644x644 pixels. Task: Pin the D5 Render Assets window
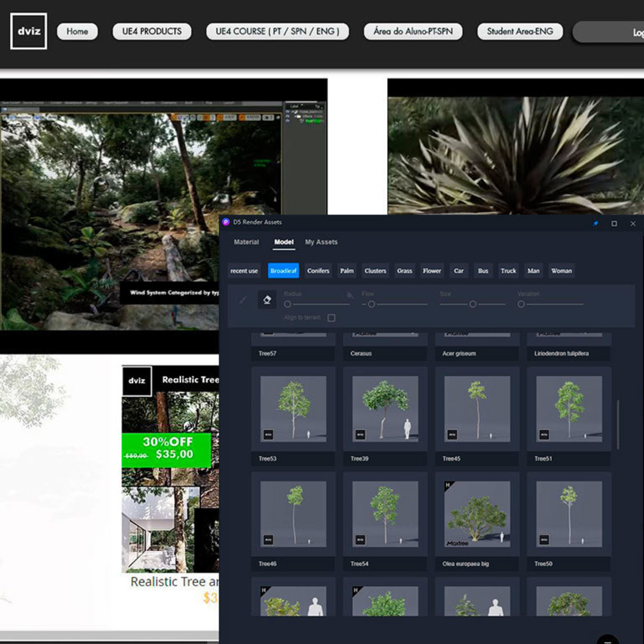pos(596,223)
